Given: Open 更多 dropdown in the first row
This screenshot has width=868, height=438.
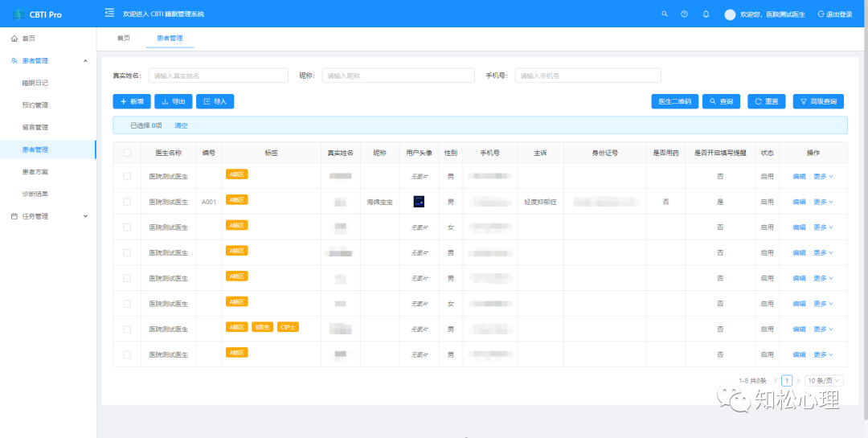Looking at the screenshot, I should pyautogui.click(x=823, y=177).
